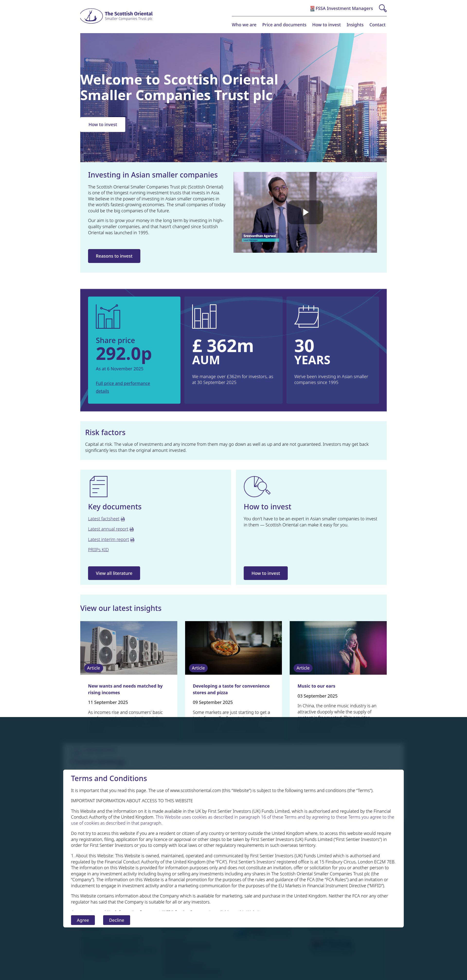Screen dimensions: 467x980
Task: Open Music to our ears article
Action: (x=316, y=686)
